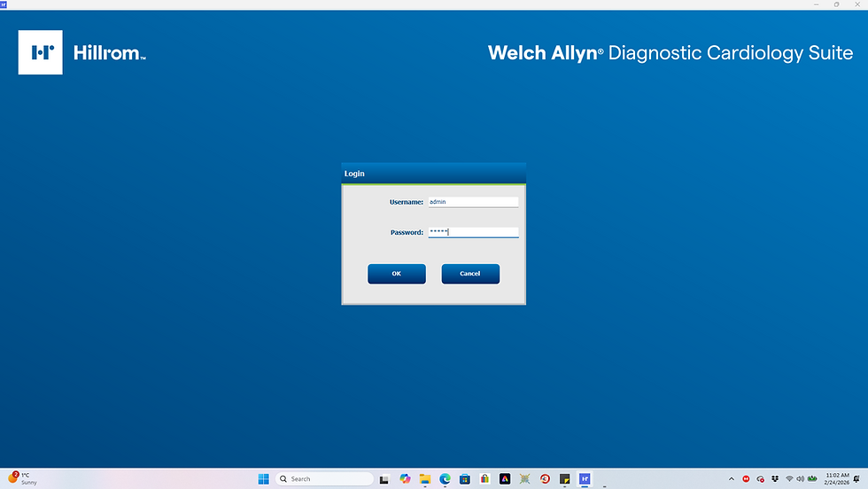Click the Hillrom logo icon

pos(41,52)
